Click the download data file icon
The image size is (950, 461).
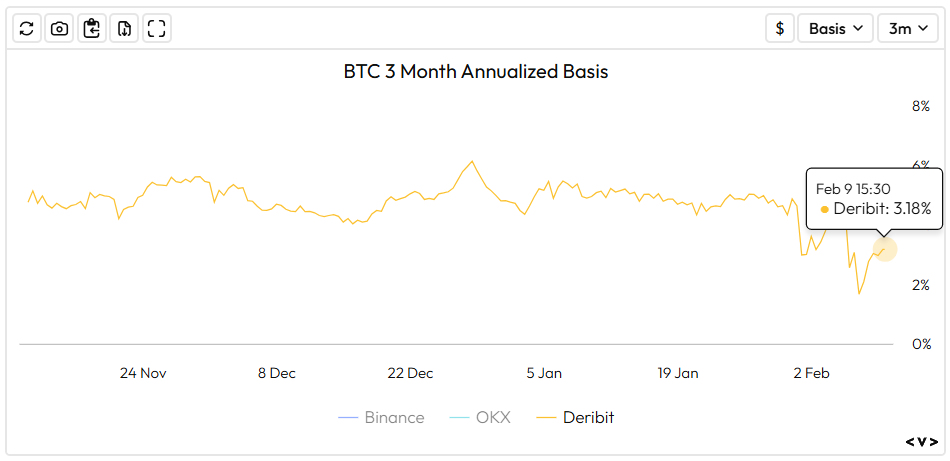pos(123,28)
